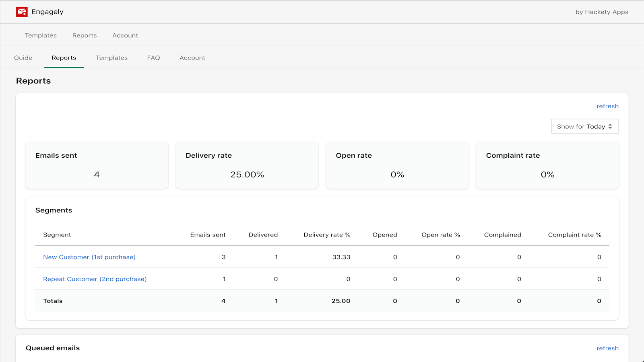Select the Reports tab with green underline
Image resolution: width=644 pixels, height=362 pixels.
[64, 58]
